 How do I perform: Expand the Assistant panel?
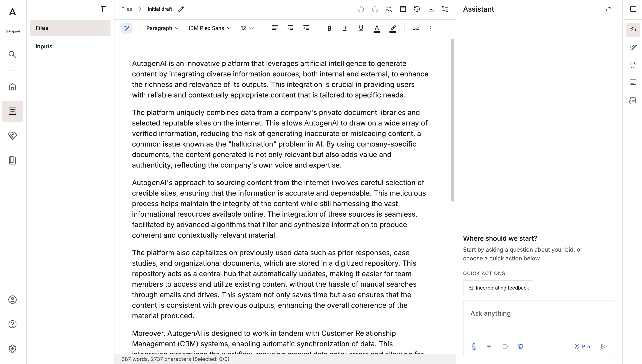click(608, 9)
